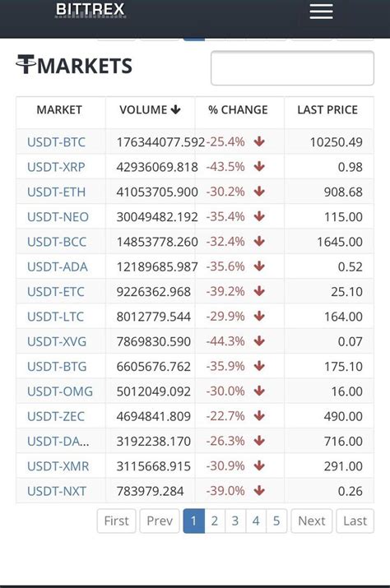This screenshot has width=390, height=588.
Task: Click the Tether symbol beside MARKETS
Action: (26, 64)
